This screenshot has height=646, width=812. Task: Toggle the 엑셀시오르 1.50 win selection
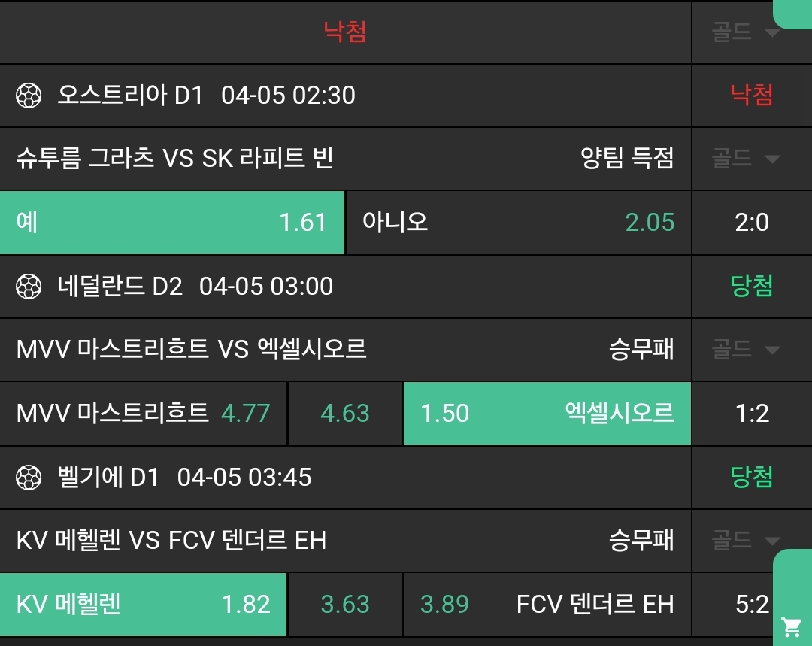[x=547, y=414]
